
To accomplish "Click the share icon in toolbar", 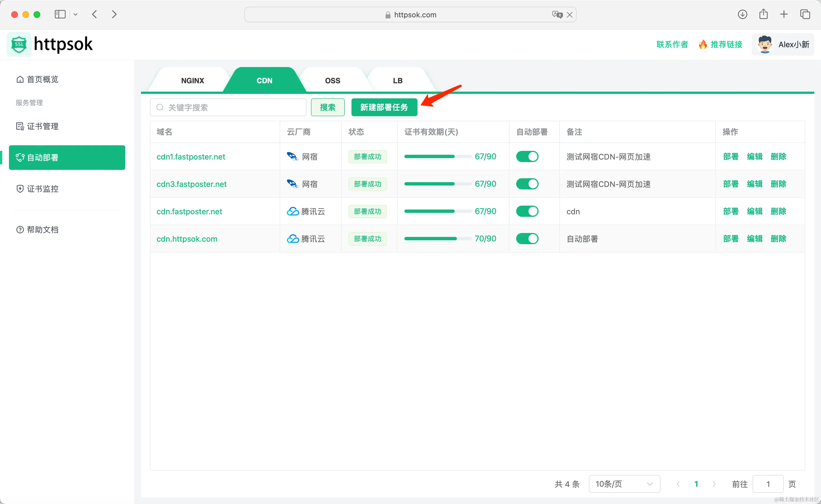I will [x=763, y=14].
